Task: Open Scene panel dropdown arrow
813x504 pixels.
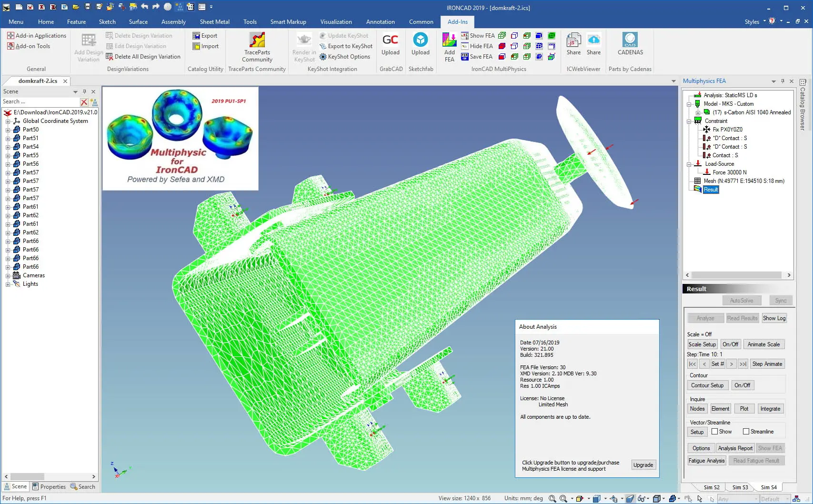Action: pos(75,91)
